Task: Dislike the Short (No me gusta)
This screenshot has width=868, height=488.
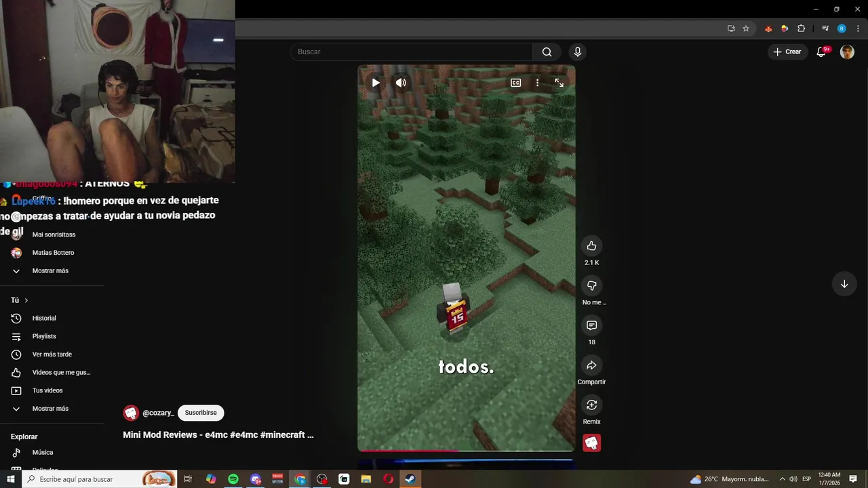Action: (591, 285)
